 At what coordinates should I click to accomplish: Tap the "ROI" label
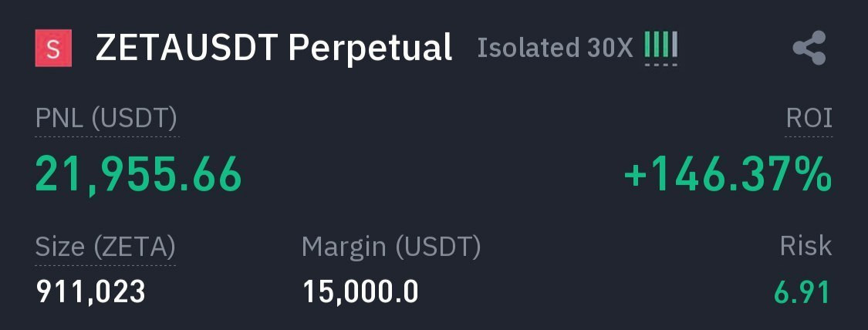point(809,119)
